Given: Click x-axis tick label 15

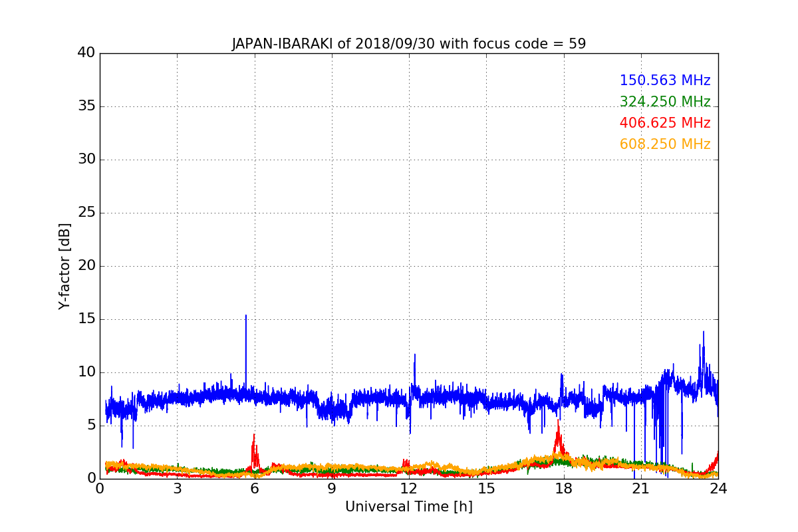Looking at the screenshot, I should point(486,489).
